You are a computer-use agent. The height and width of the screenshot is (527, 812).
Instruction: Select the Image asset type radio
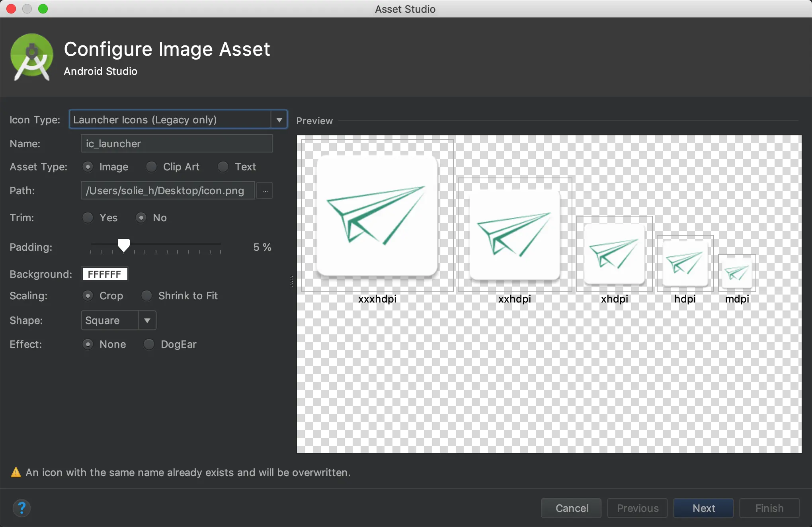88,167
